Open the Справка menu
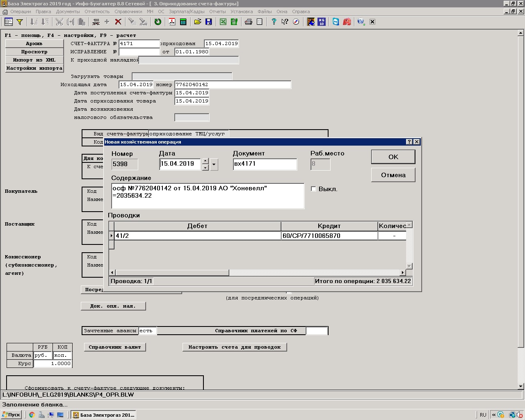525x420 pixels. tap(301, 11)
